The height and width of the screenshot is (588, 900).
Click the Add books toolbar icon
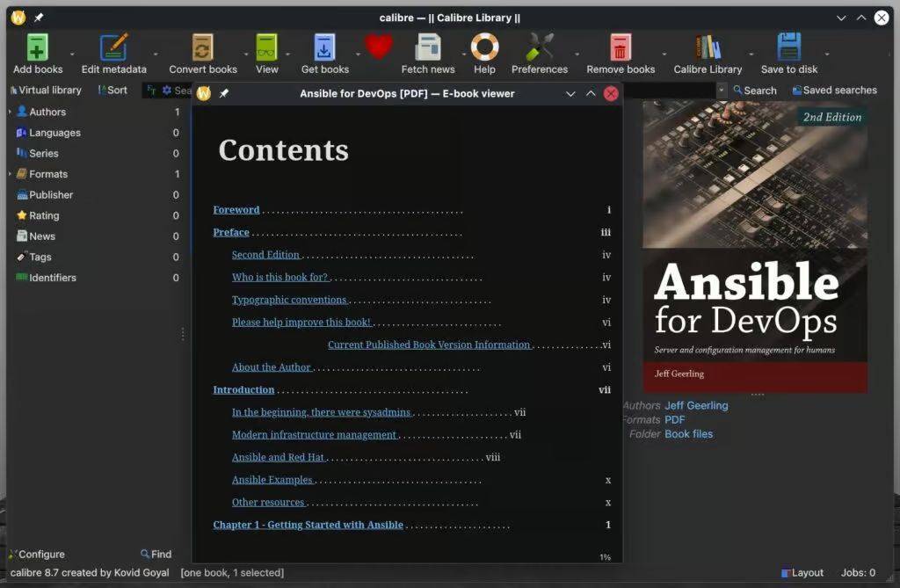pyautogui.click(x=38, y=47)
